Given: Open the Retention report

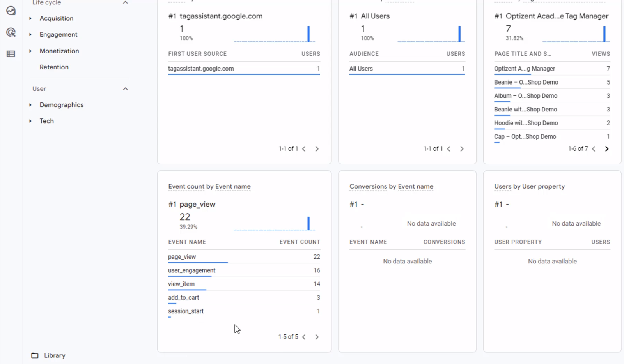Looking at the screenshot, I should 54,67.
